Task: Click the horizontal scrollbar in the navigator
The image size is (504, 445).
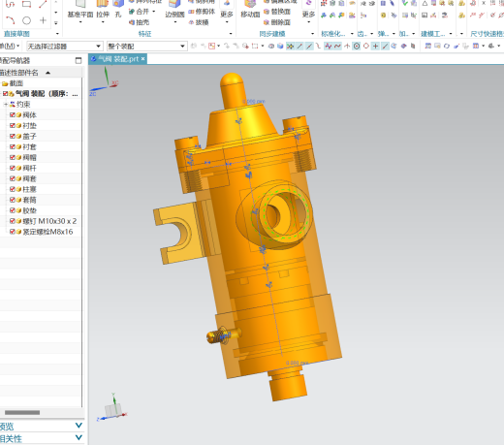Action: [22, 412]
